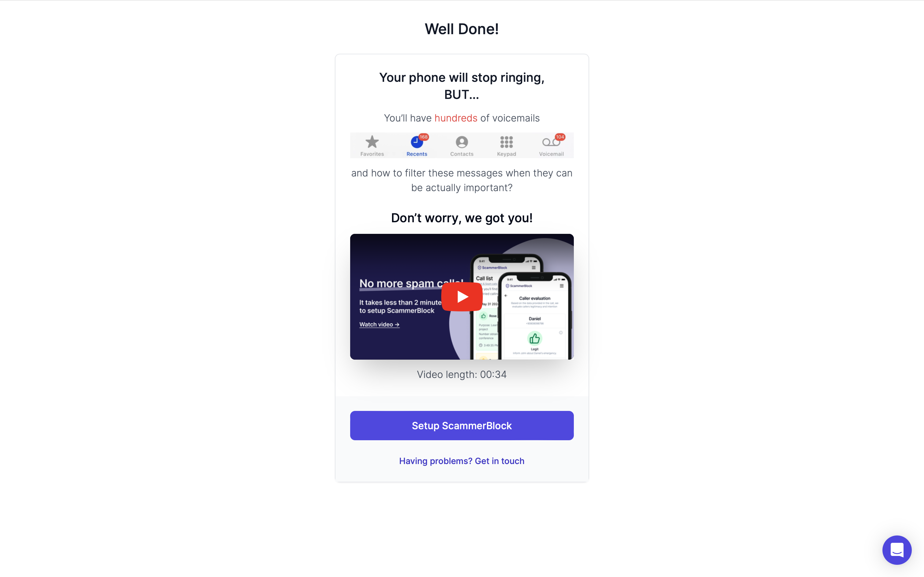Image resolution: width=924 pixels, height=577 pixels.
Task: Play the ScammerBlock YouTube video
Action: tap(462, 296)
